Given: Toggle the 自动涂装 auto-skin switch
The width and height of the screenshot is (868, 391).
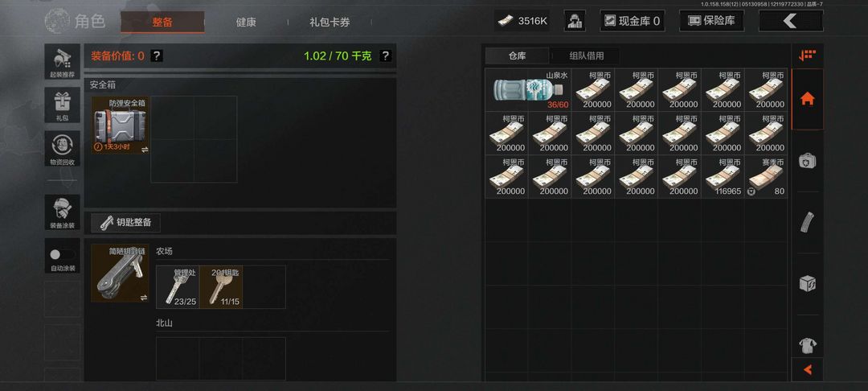Looking at the screenshot, I should 60,254.
